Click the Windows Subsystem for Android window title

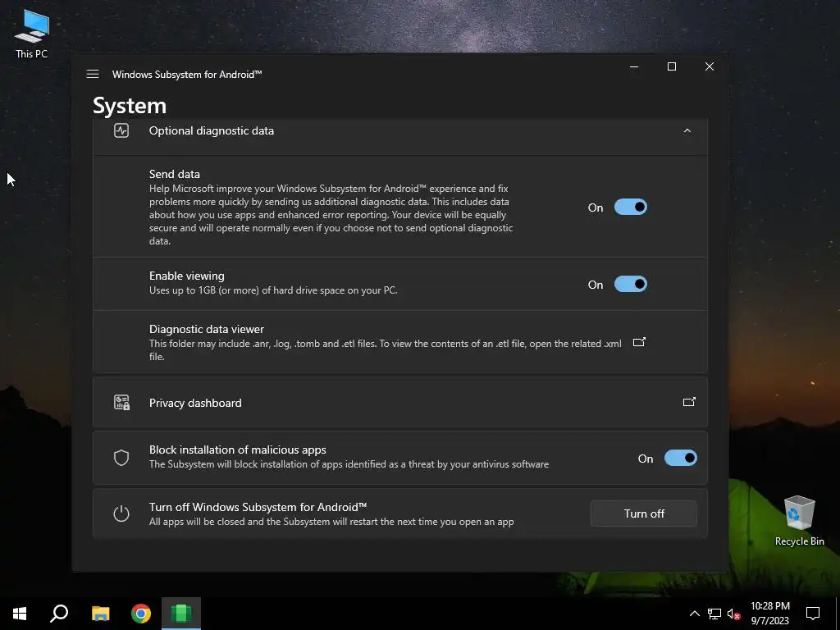pos(187,75)
